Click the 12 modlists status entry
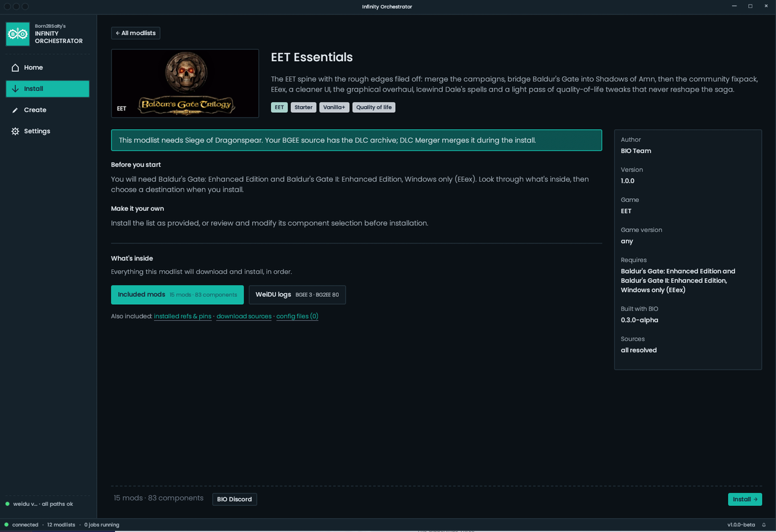The image size is (776, 532). 61,525
